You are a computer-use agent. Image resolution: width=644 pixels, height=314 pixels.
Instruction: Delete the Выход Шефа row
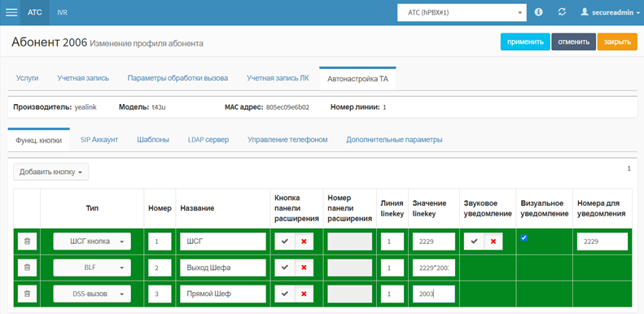tap(27, 268)
